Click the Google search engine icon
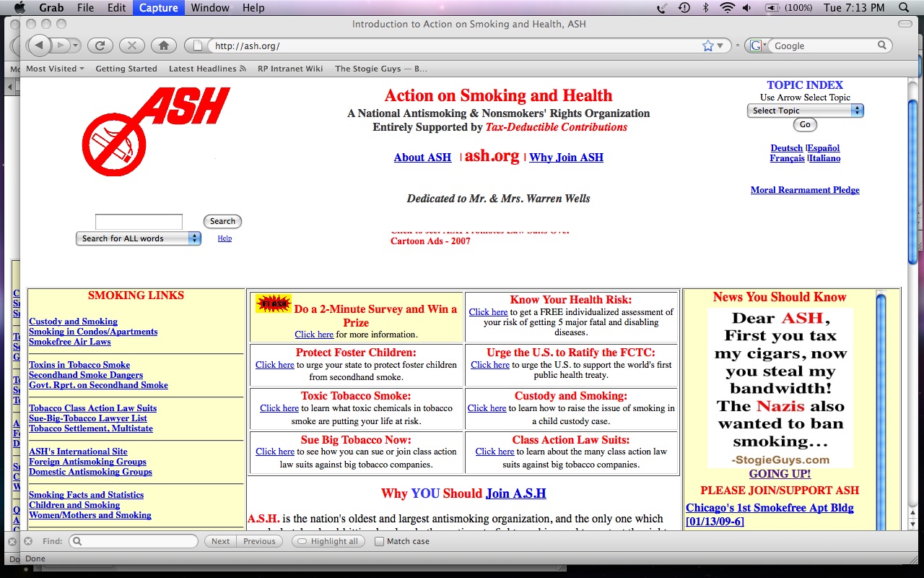This screenshot has width=924, height=578. tap(756, 46)
